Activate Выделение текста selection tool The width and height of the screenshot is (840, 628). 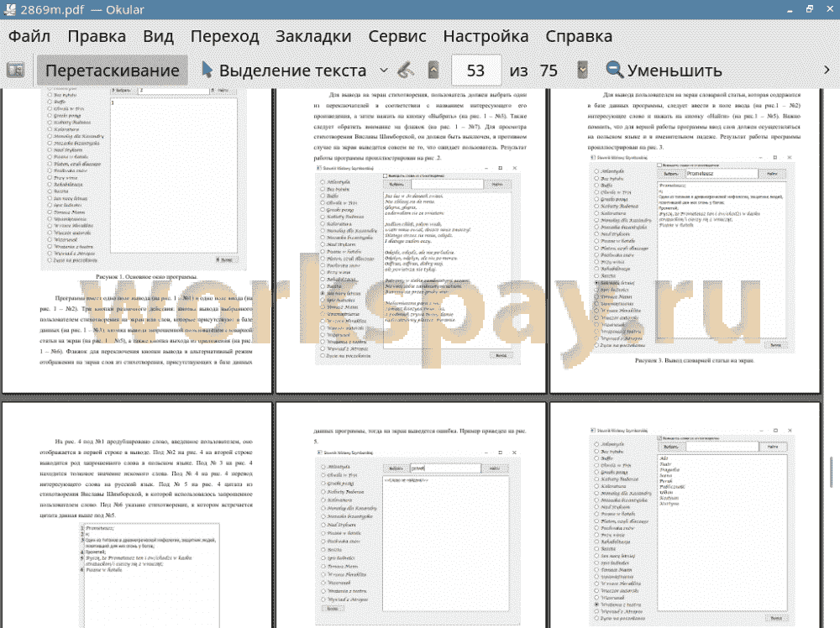[x=284, y=71]
